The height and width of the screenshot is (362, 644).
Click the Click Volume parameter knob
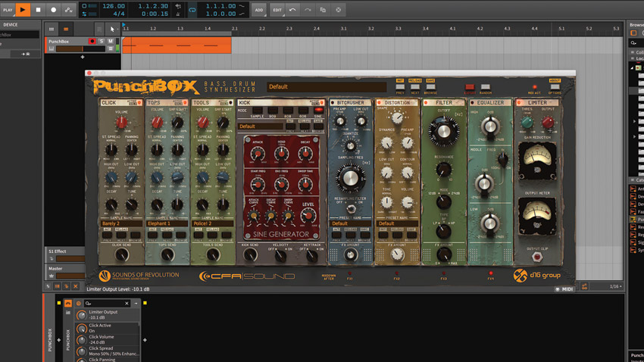click(x=82, y=340)
